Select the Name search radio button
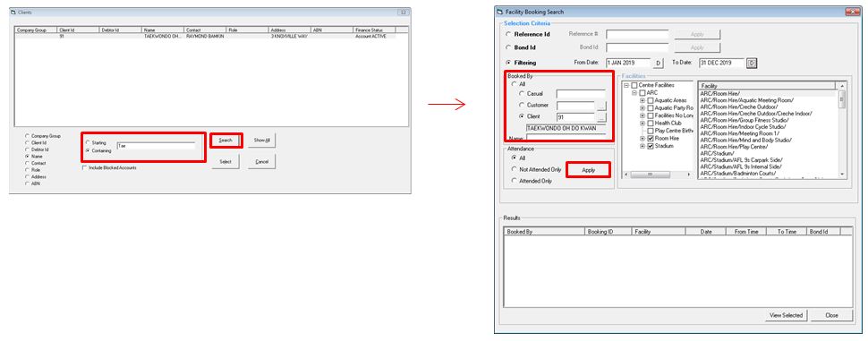The height and width of the screenshot is (341, 868). coord(27,156)
